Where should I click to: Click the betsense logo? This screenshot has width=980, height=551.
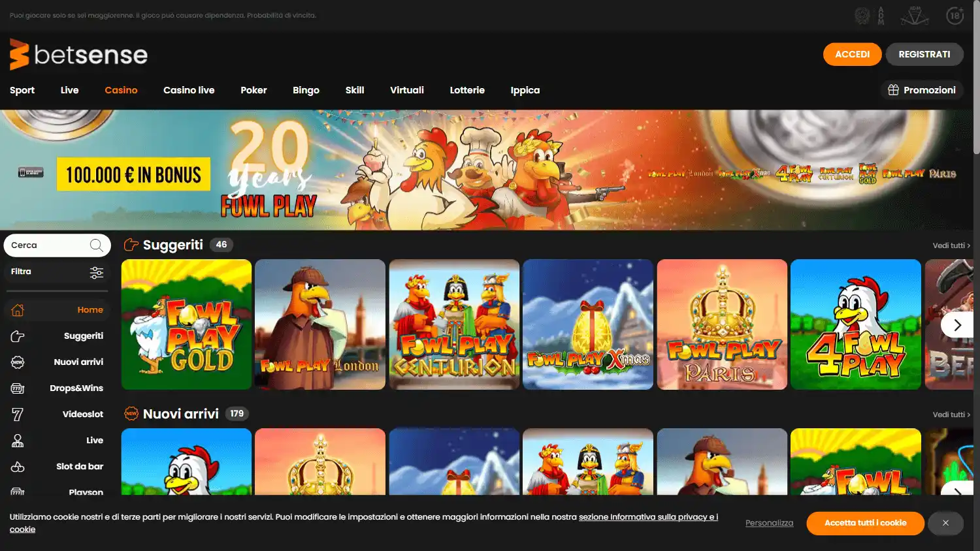pyautogui.click(x=78, y=54)
